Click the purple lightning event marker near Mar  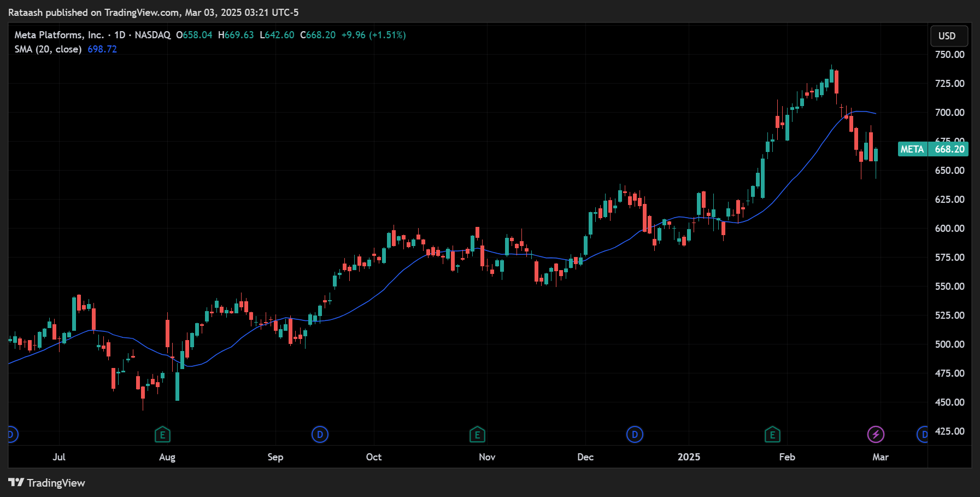(876, 435)
